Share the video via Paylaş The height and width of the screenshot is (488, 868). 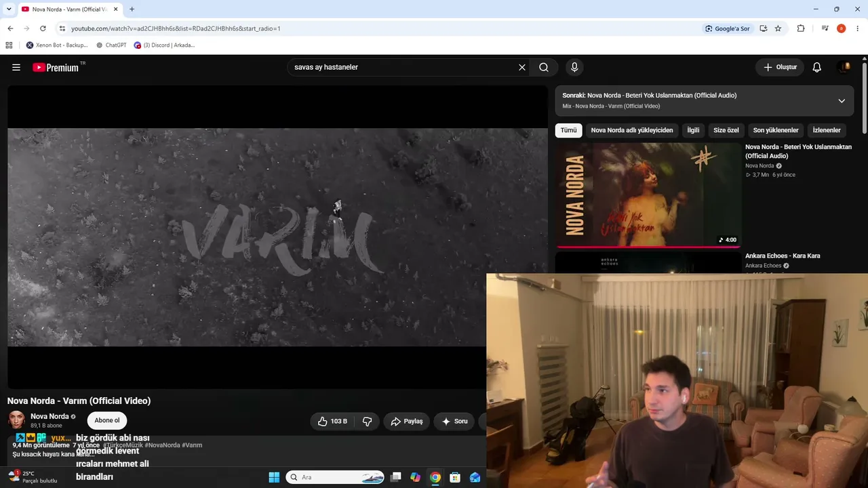407,421
